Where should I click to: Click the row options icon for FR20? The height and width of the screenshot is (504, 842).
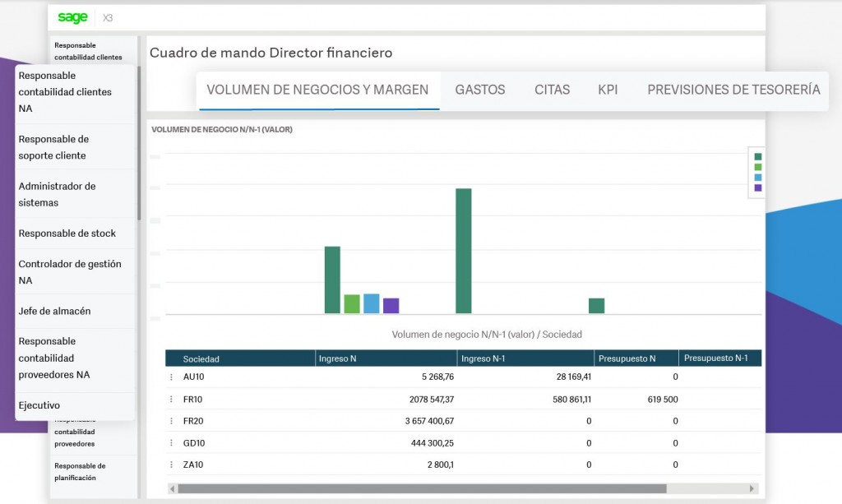(170, 420)
